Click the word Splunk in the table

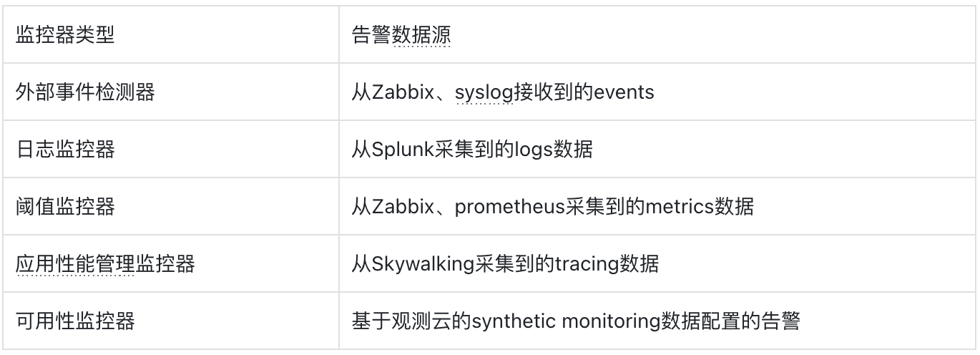[402, 150]
